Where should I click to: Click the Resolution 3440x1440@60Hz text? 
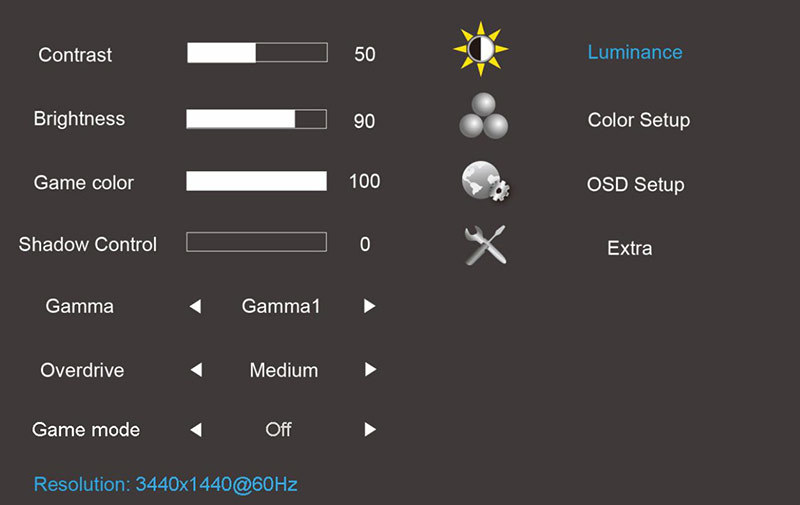point(165,484)
